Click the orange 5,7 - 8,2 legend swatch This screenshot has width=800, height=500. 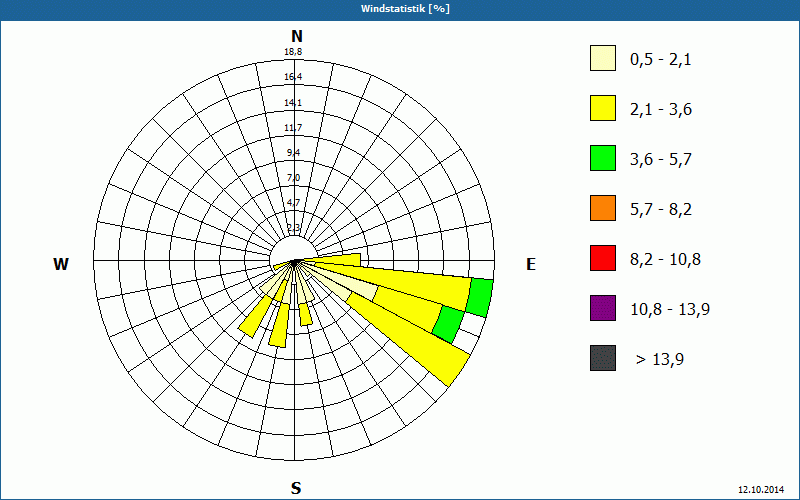pyautogui.click(x=603, y=208)
